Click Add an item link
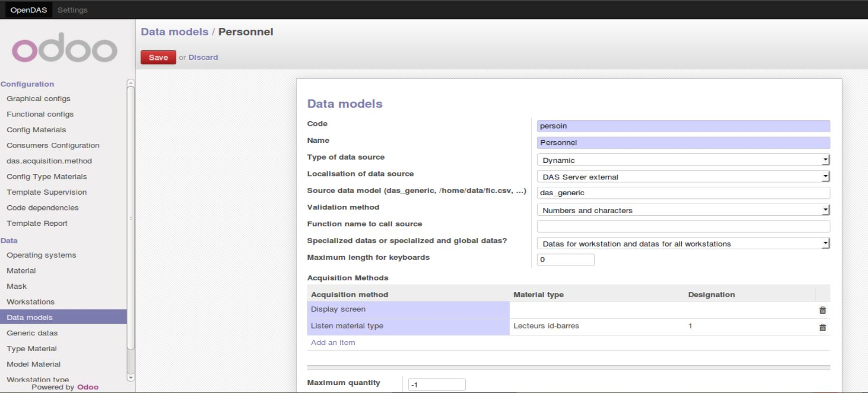Image resolution: width=868 pixels, height=393 pixels. [x=333, y=342]
